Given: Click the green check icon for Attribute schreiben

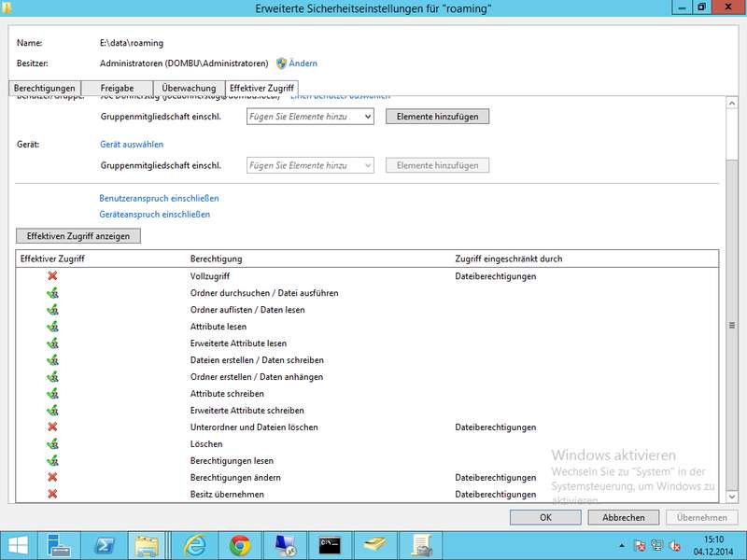Looking at the screenshot, I should [x=52, y=393].
